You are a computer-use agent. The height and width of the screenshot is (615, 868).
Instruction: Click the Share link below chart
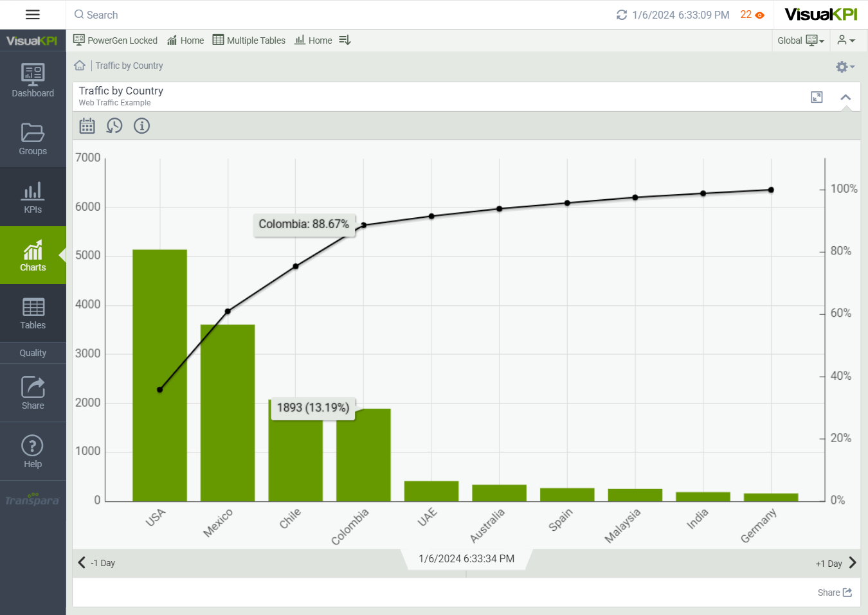coord(834,593)
